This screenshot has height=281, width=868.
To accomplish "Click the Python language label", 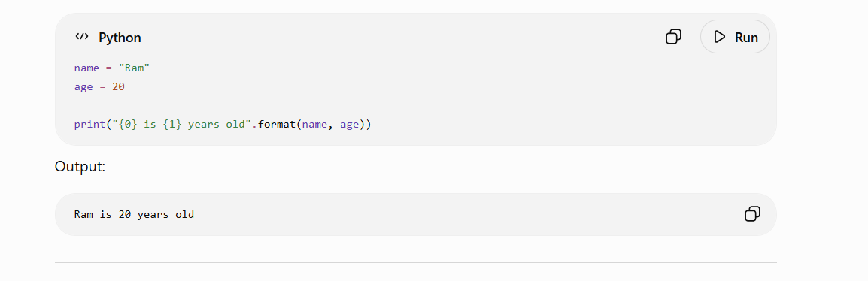I will tap(120, 38).
